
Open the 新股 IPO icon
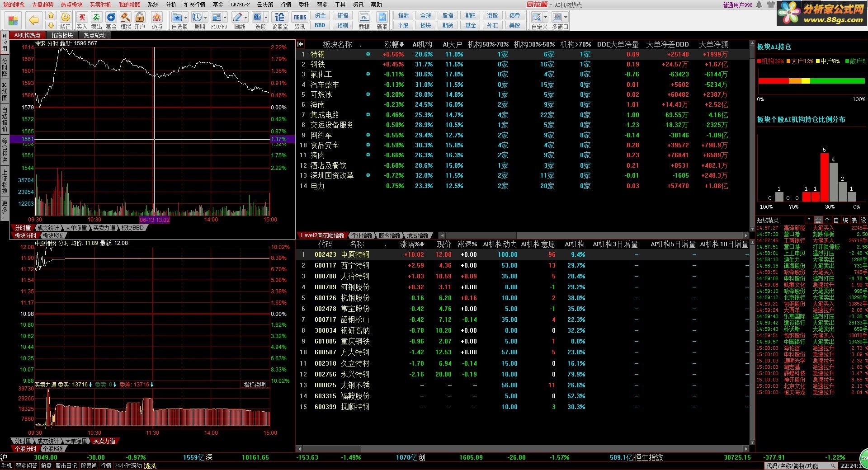point(382,17)
